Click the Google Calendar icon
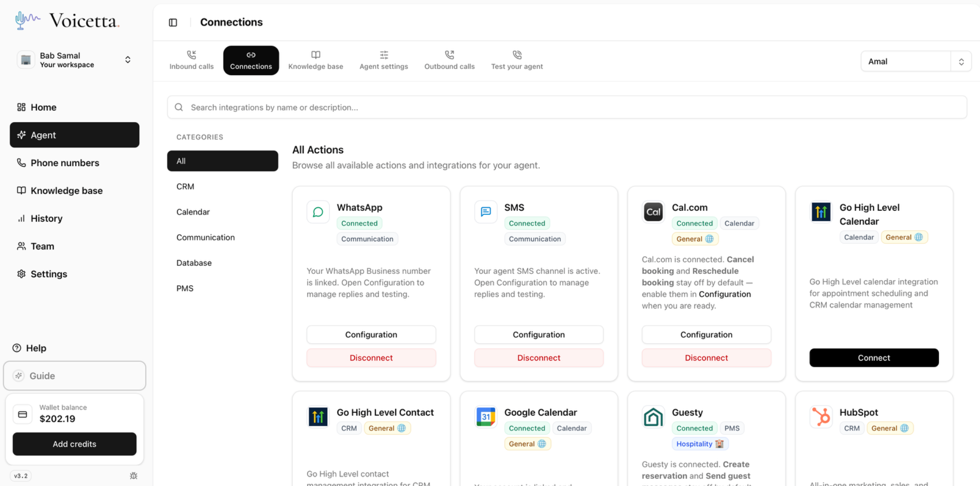The image size is (980, 486). (x=486, y=417)
